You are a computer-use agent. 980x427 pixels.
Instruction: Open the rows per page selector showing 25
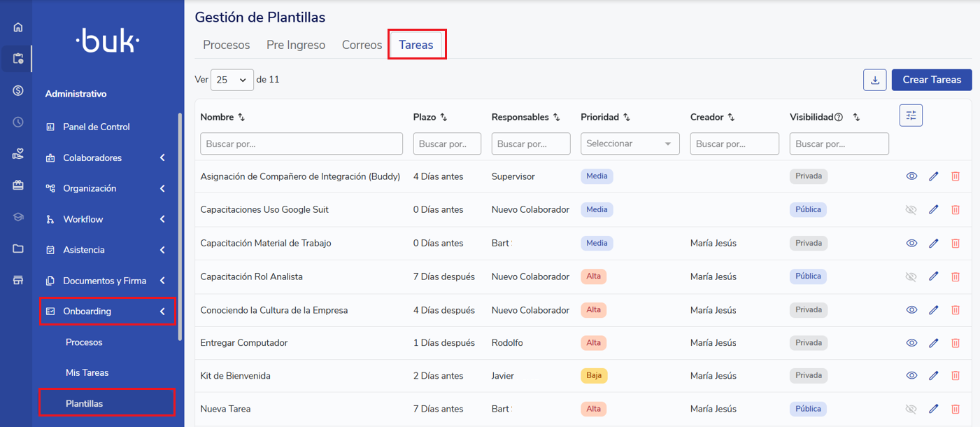point(232,80)
